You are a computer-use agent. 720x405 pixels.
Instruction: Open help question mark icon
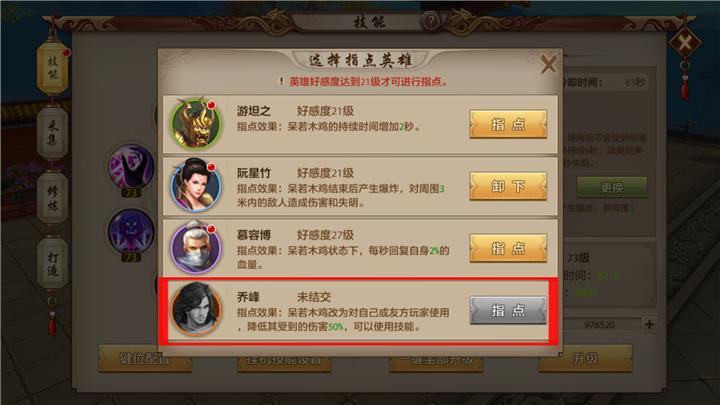pos(431,21)
